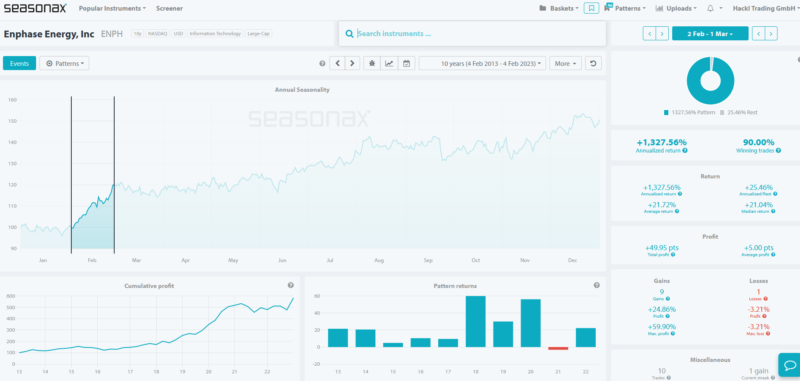Open the Patterns dropdown beside Events

64,64
